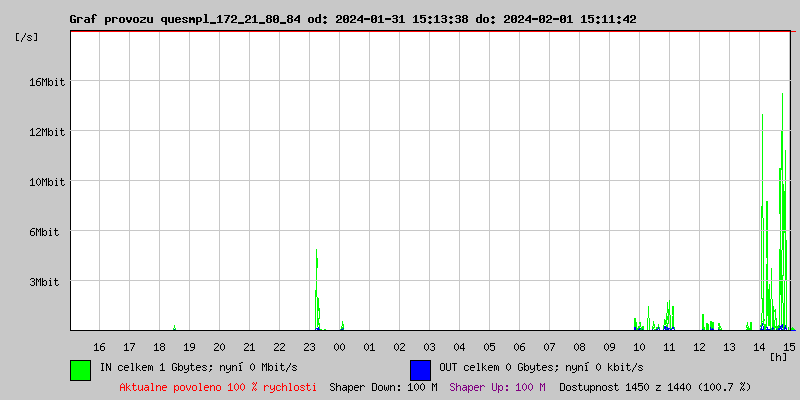The image size is (800, 400).
Task: Click the red 'Aktualne povoleno 100 % rychlosti' text
Action: [x=218, y=386]
